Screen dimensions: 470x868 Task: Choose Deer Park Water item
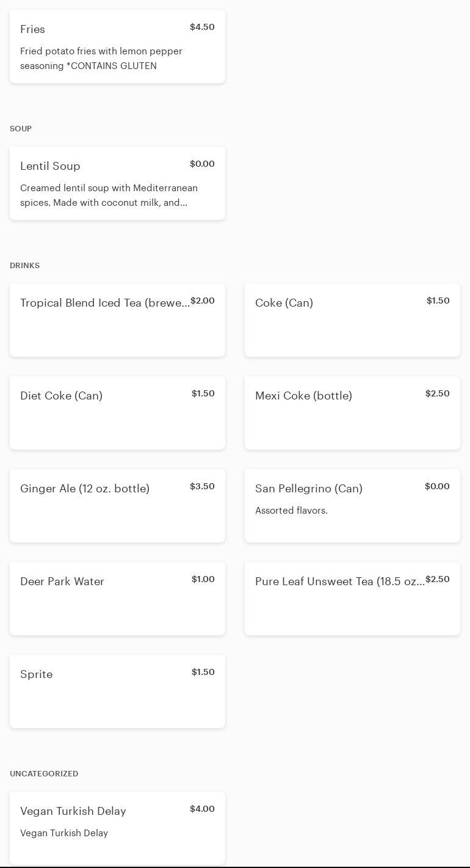pyautogui.click(x=117, y=599)
